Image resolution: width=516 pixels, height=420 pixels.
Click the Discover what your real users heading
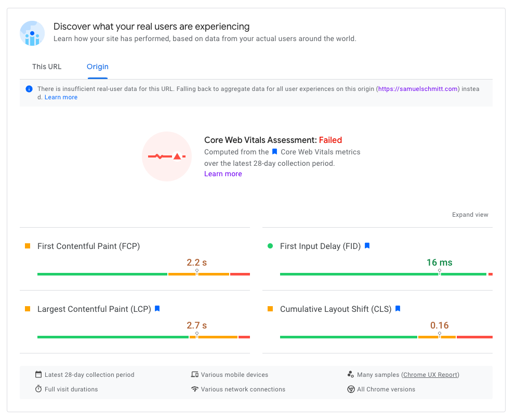151,27
